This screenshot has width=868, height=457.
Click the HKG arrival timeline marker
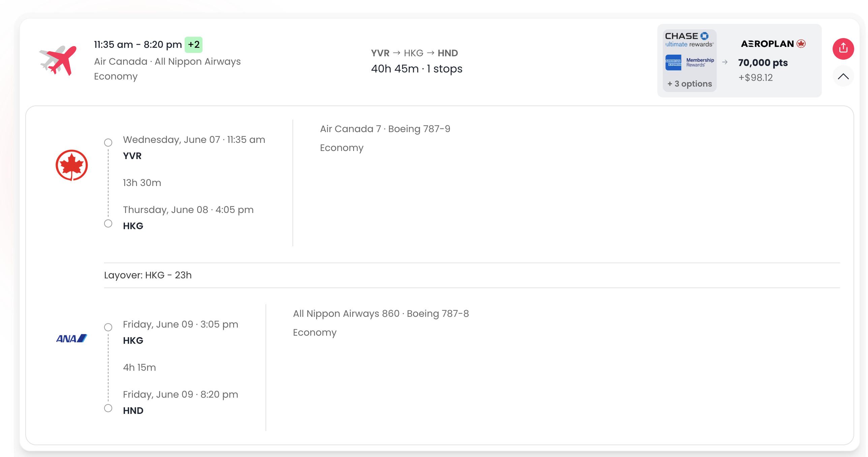(x=108, y=223)
